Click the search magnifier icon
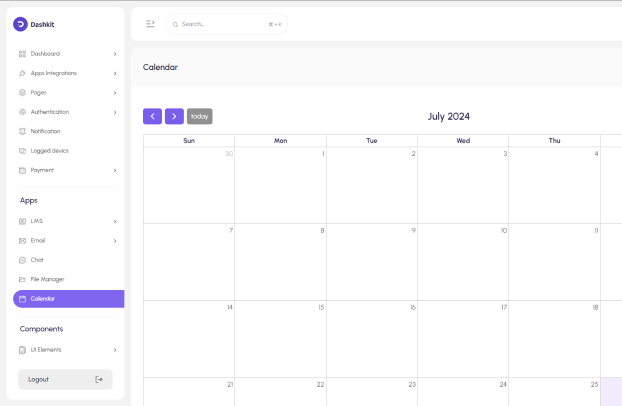622x406 pixels. [175, 25]
